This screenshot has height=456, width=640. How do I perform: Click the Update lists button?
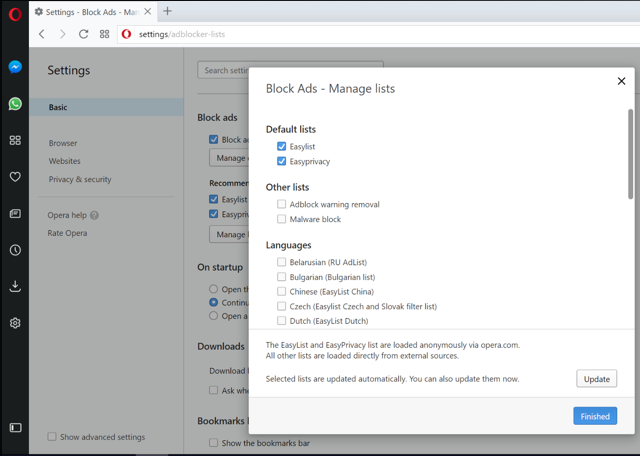pos(596,379)
